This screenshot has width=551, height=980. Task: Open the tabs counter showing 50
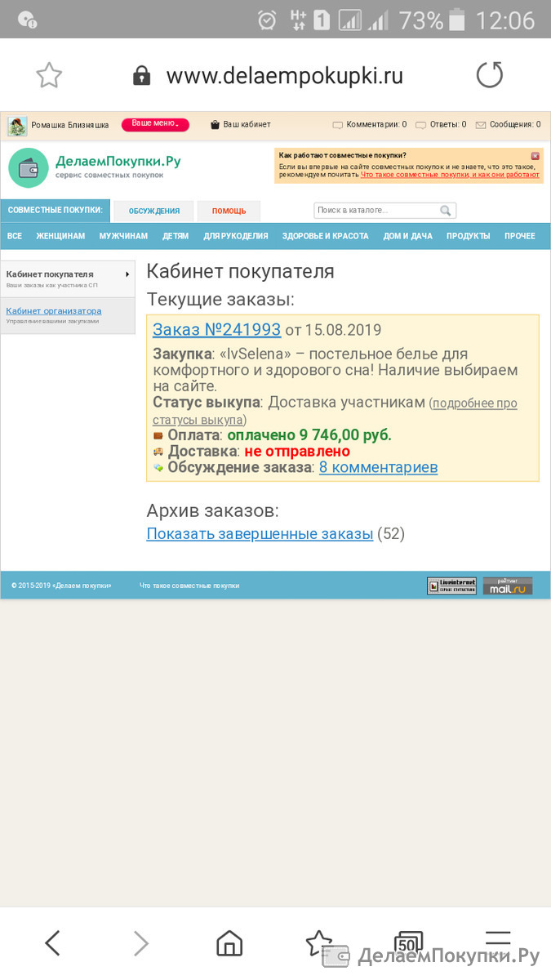coord(408,943)
